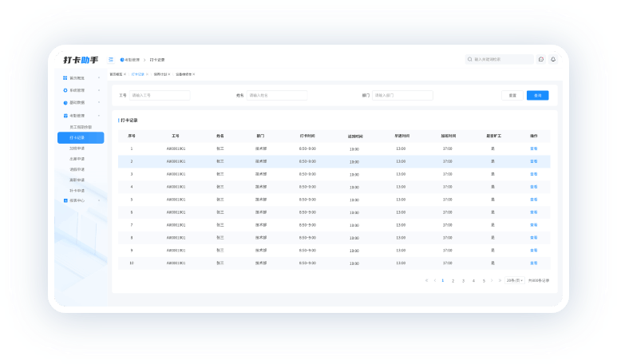This screenshot has width=617, height=364.
Task: Collapse the sidebar with the menu fold icon
Action: [x=111, y=59]
